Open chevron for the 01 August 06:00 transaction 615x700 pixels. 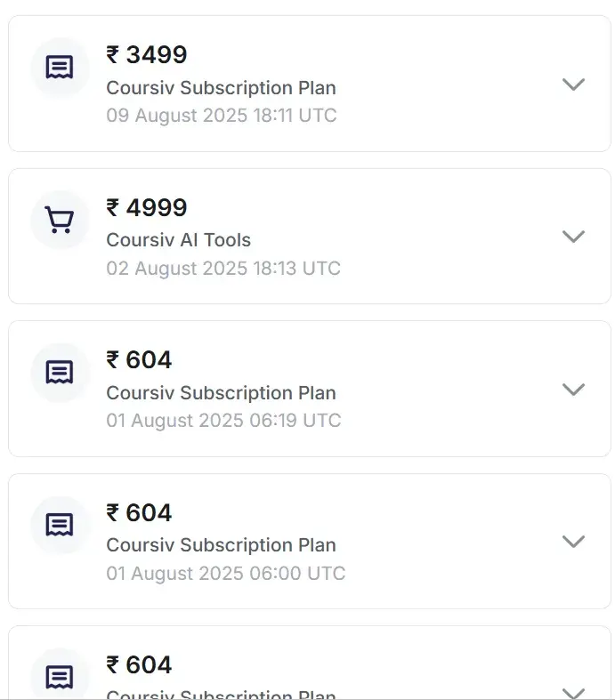coord(574,541)
